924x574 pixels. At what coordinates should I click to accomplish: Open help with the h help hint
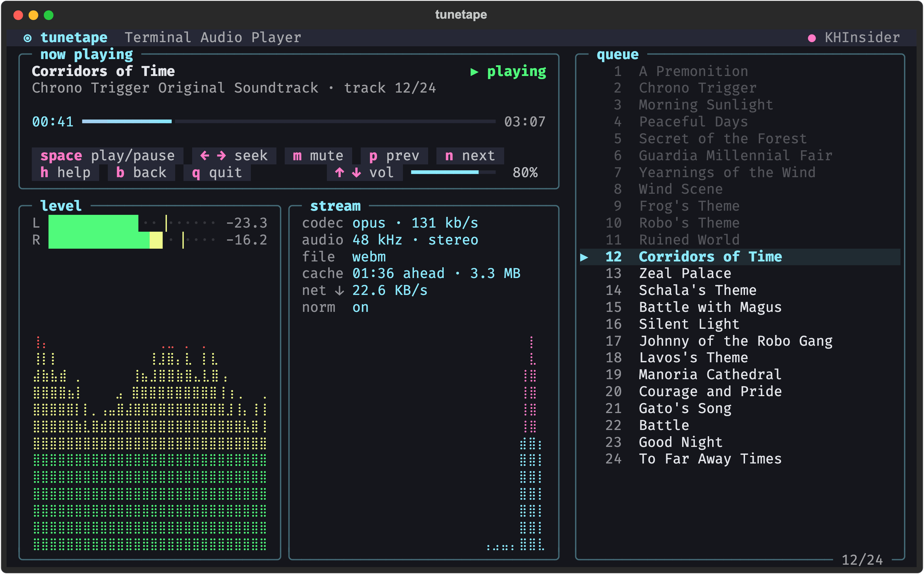[65, 173]
